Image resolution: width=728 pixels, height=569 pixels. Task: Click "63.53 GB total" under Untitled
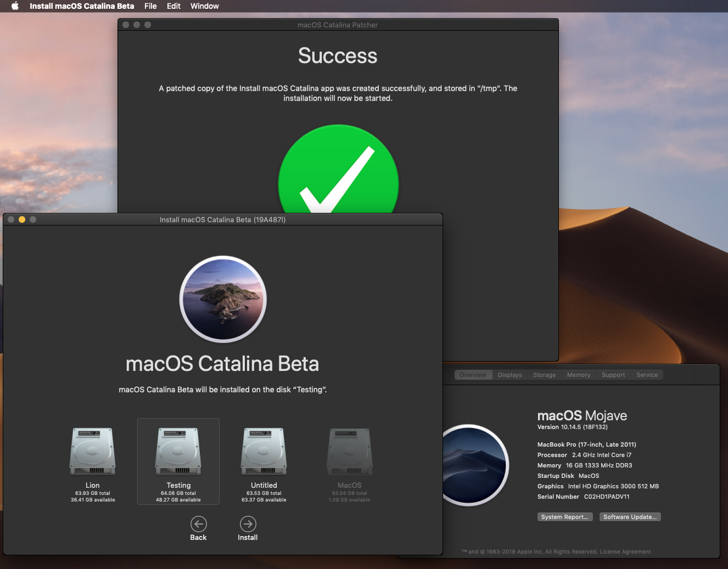pos(264,493)
